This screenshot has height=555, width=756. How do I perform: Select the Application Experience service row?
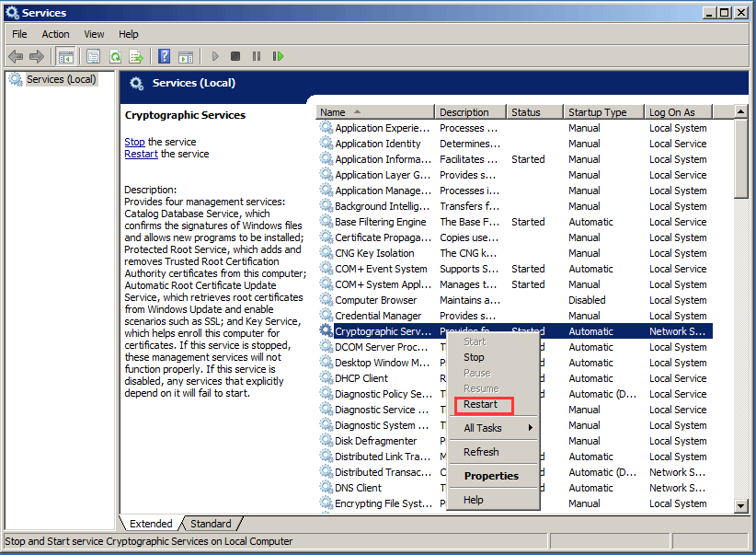pos(515,128)
